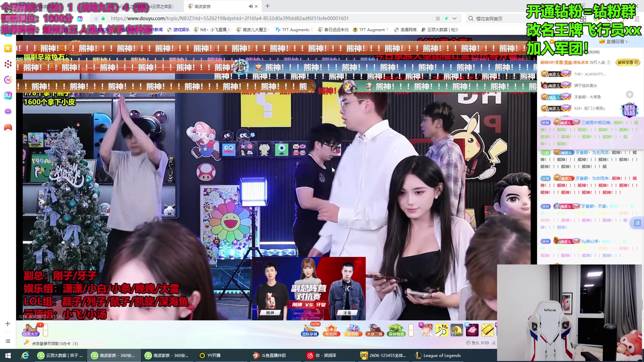Click username Dy轶心亭 in chat
Viewport: 644px width, 362px height.
[590, 241]
